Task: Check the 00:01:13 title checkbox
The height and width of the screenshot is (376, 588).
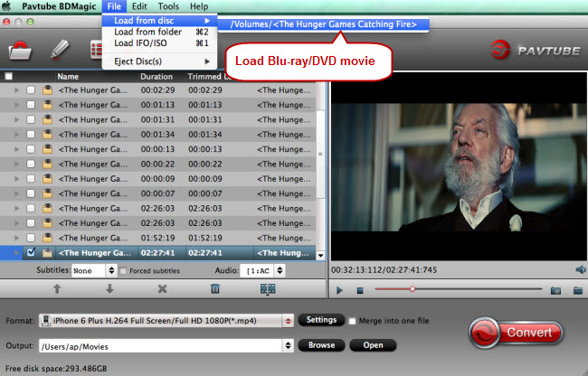Action: coord(31,105)
